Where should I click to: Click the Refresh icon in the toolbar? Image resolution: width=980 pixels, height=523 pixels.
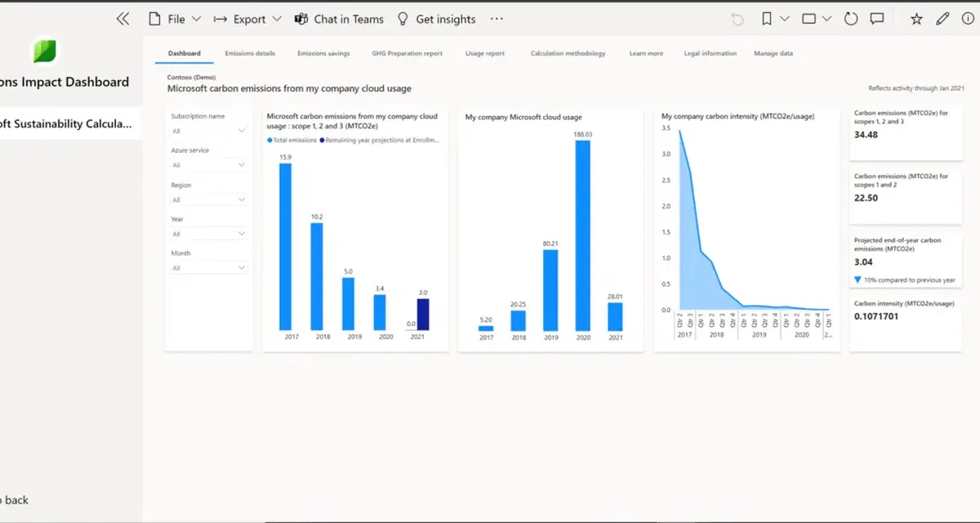[850, 18]
